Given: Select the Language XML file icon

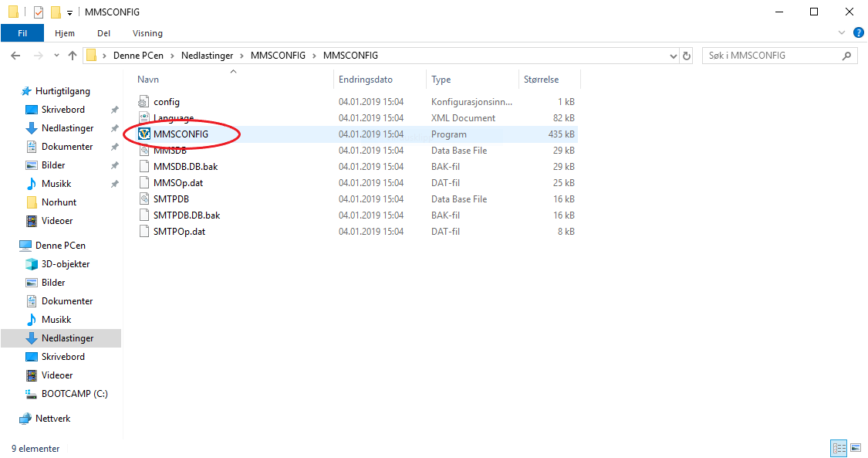Looking at the screenshot, I should pos(144,117).
